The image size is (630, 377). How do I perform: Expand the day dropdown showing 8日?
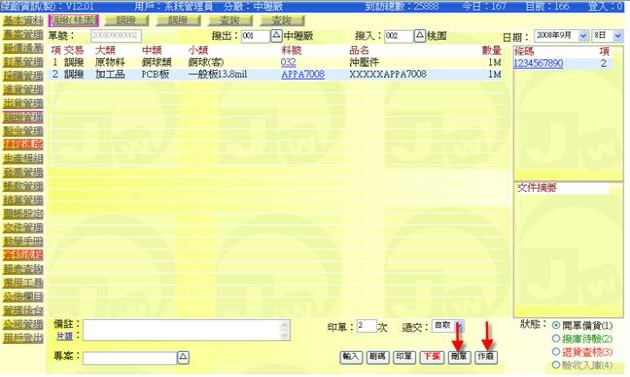(618, 36)
